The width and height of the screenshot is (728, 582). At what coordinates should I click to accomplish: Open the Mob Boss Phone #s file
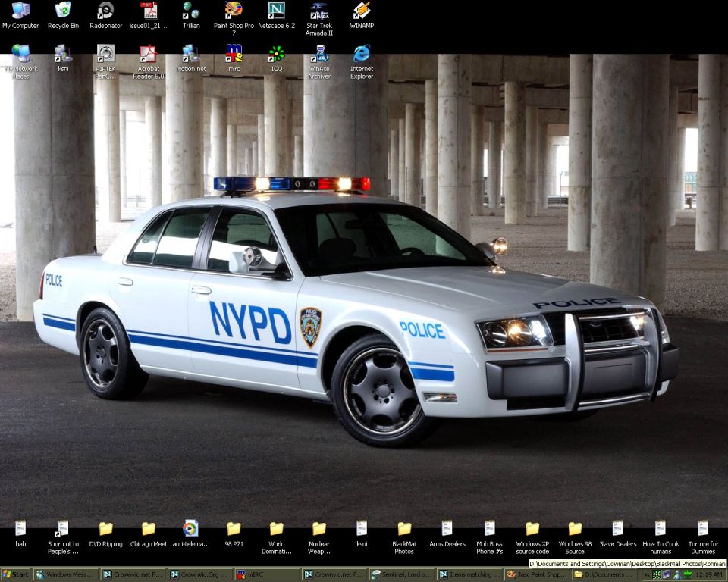pyautogui.click(x=490, y=537)
